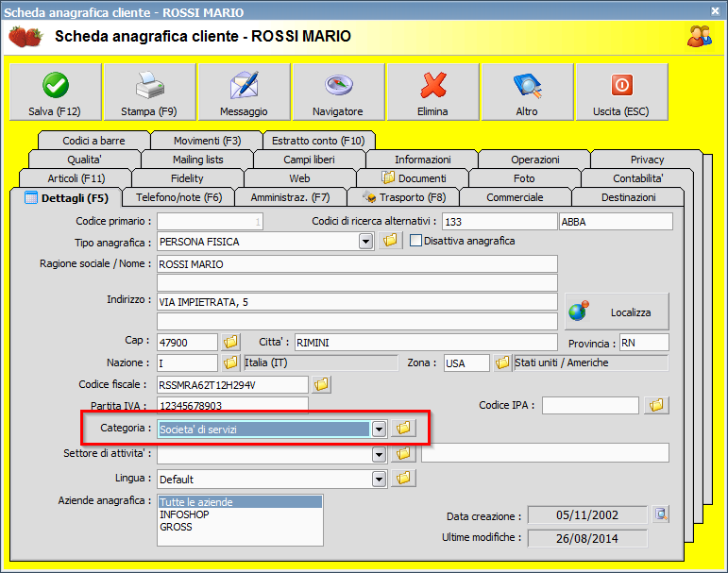
Task: Open the Operazioni tab
Action: [x=534, y=160]
